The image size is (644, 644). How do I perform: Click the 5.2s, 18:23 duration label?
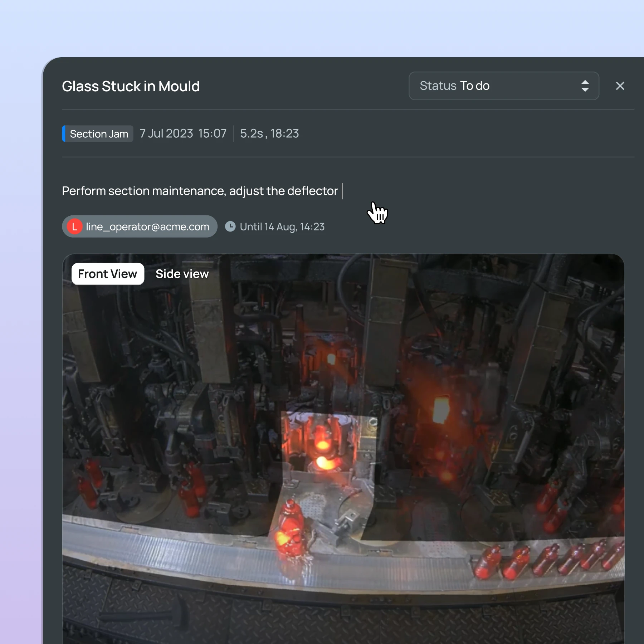269,133
